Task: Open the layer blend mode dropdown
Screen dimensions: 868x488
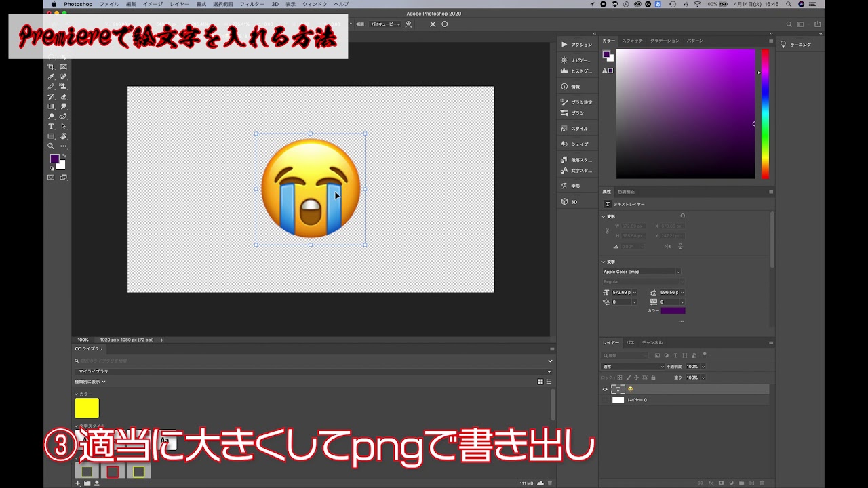Action: pyautogui.click(x=633, y=367)
